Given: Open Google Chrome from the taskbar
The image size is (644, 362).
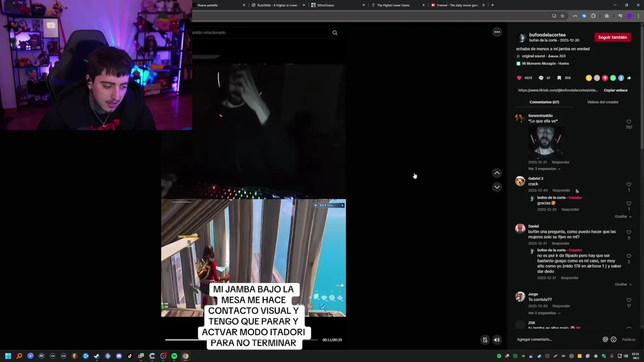Looking at the screenshot, I should point(185,356).
